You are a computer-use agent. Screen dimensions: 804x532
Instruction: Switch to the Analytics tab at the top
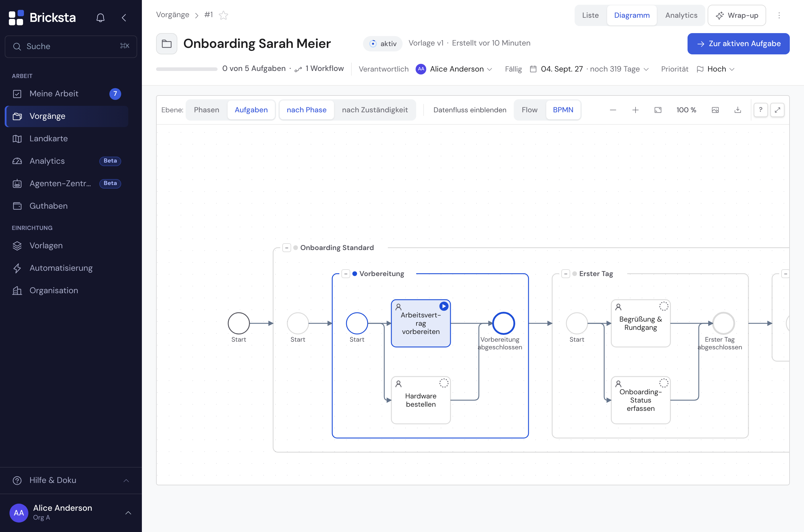[x=681, y=15]
